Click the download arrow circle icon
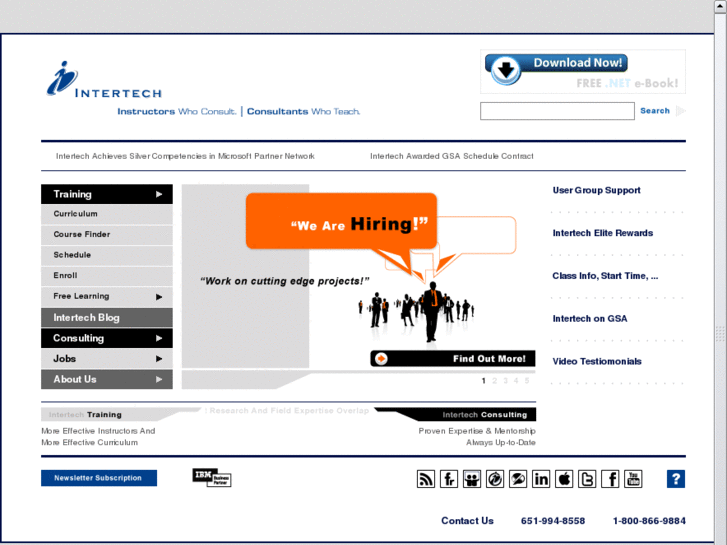 coord(506,70)
